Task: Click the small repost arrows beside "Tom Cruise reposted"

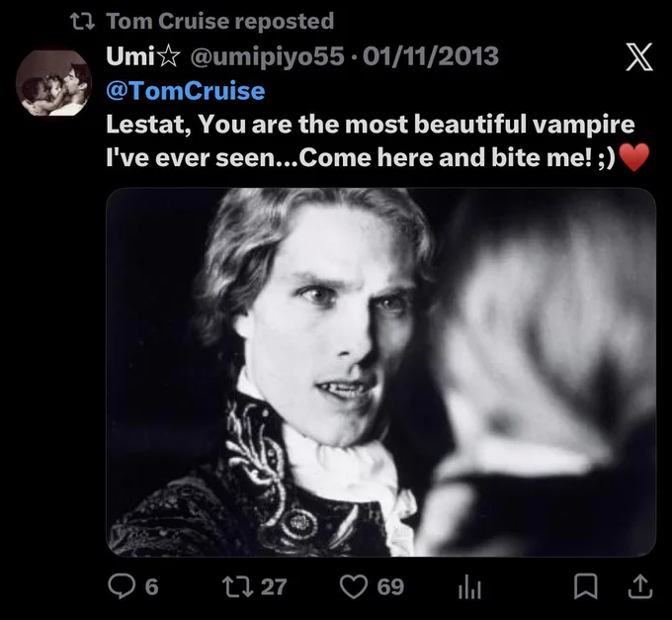Action: [x=82, y=22]
